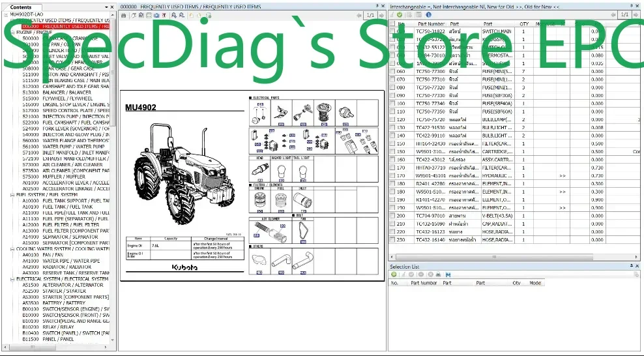Click the red-marked icon in the illustration toolbar

[164, 16]
